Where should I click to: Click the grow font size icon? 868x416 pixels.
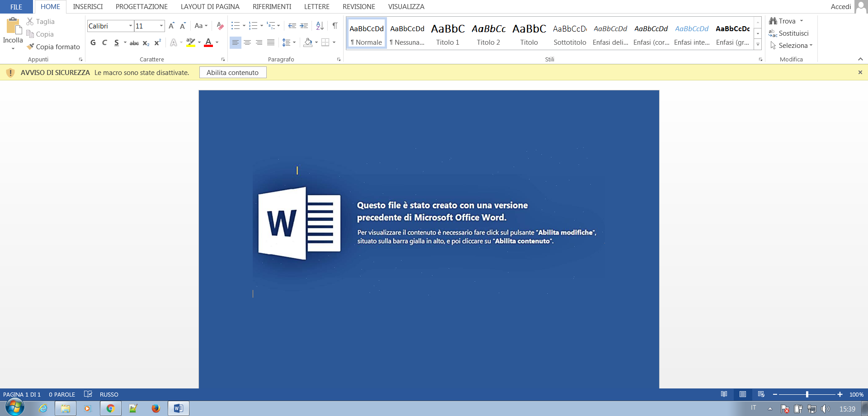tap(171, 26)
